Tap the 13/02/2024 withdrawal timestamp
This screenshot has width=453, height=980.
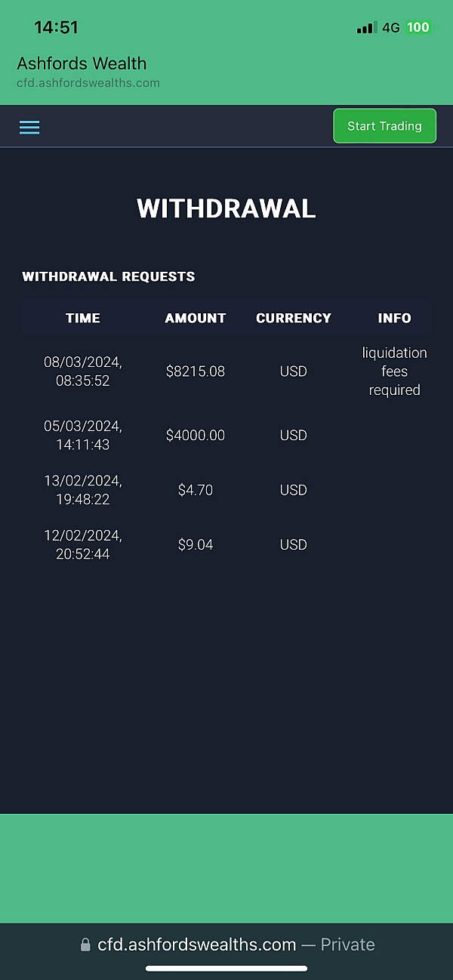(x=83, y=490)
